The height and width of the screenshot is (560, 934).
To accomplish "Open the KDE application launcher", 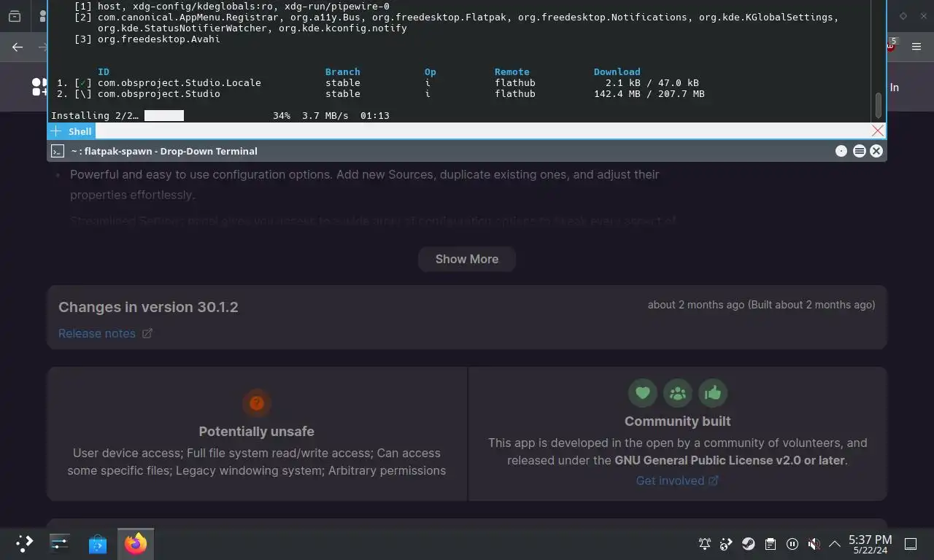I will [25, 543].
